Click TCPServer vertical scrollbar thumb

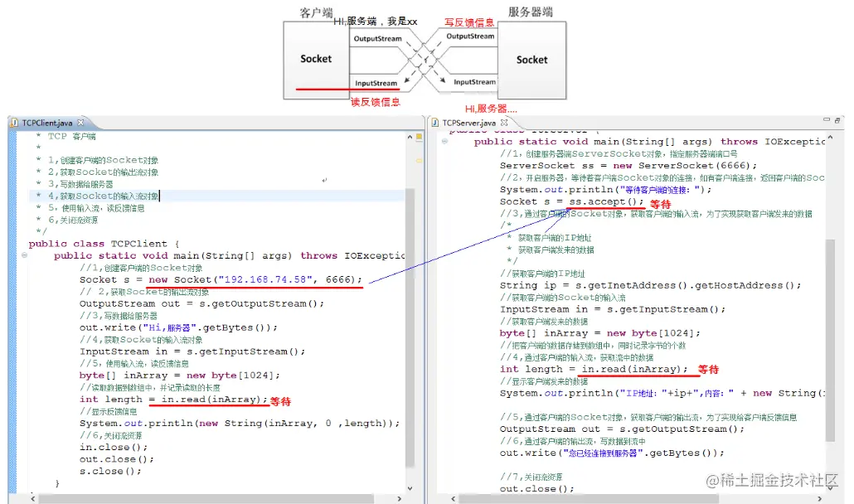pyautogui.click(x=830, y=340)
